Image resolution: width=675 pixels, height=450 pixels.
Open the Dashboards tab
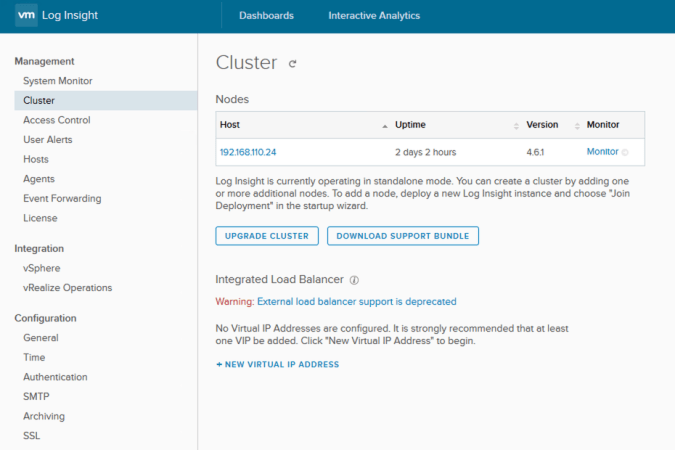[266, 16]
